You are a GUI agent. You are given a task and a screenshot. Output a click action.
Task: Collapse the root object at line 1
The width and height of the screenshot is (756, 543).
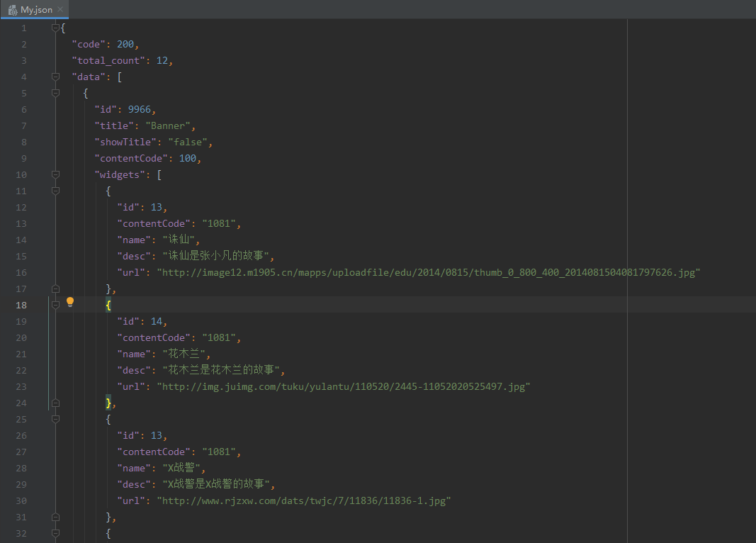[55, 28]
